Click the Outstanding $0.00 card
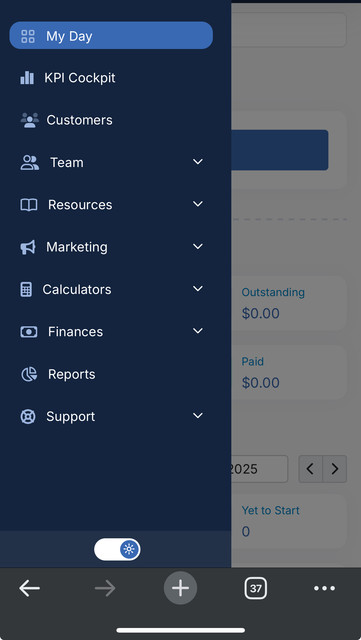 coord(289,303)
